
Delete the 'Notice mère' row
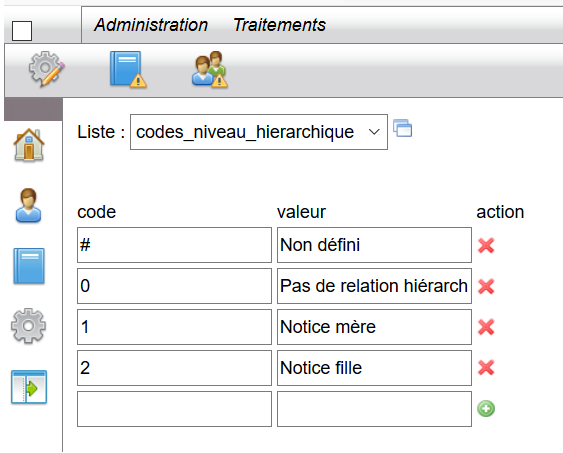point(486,327)
